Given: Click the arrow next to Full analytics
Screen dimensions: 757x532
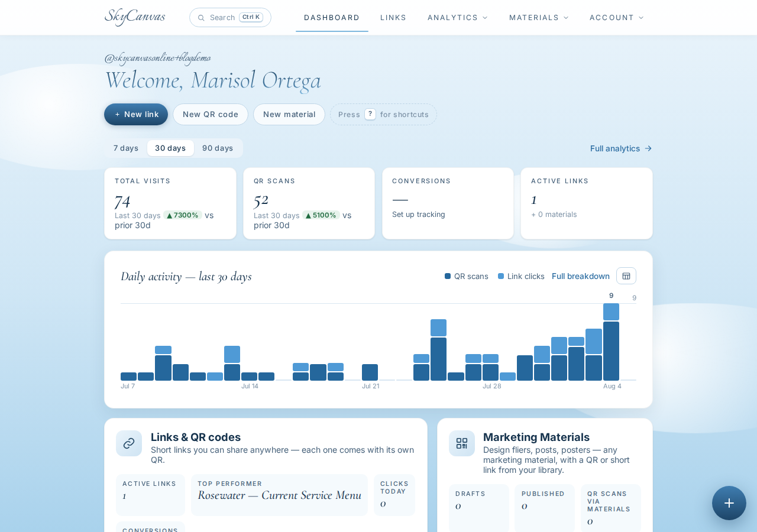Looking at the screenshot, I should (648, 148).
